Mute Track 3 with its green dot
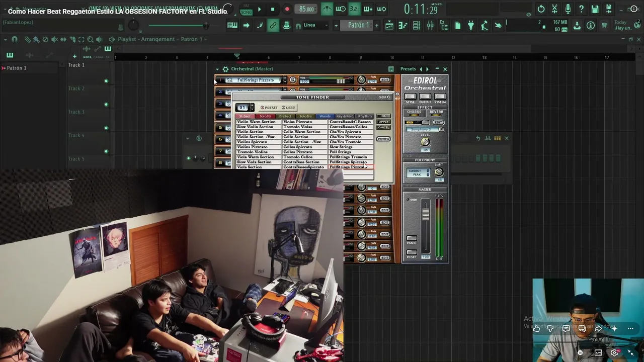644x362 pixels. [106, 128]
